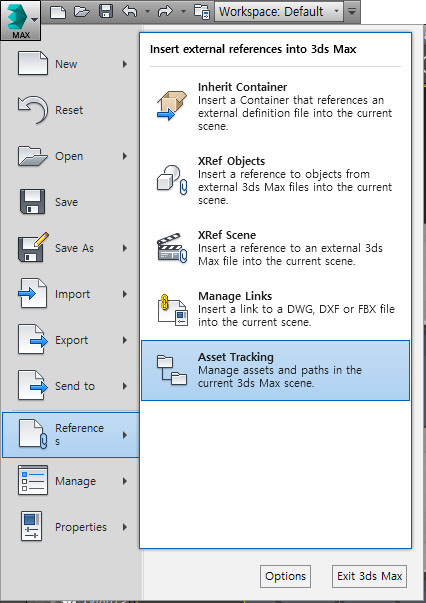Expand the Save As submenu arrow
This screenshot has width=426, height=603.
coord(125,248)
